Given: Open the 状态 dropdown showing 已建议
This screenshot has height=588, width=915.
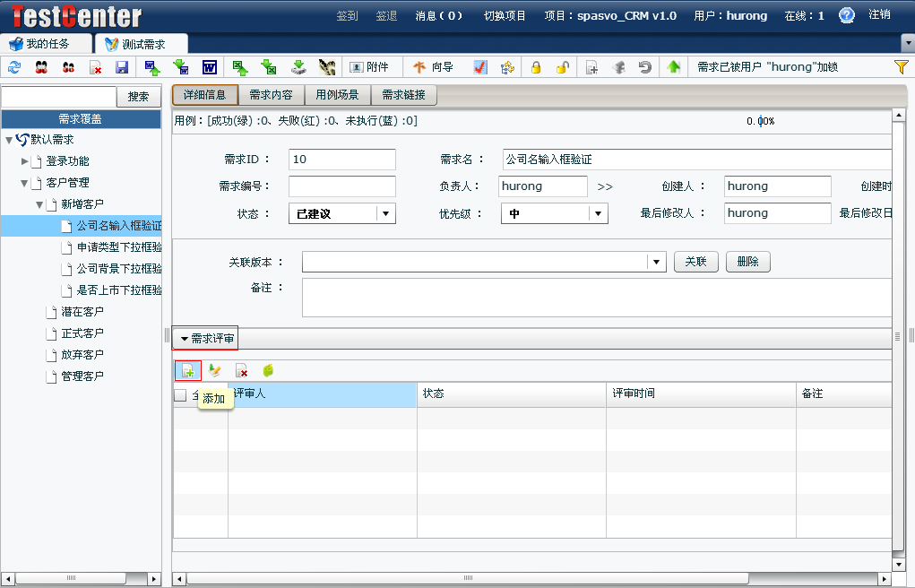Looking at the screenshot, I should coord(385,213).
